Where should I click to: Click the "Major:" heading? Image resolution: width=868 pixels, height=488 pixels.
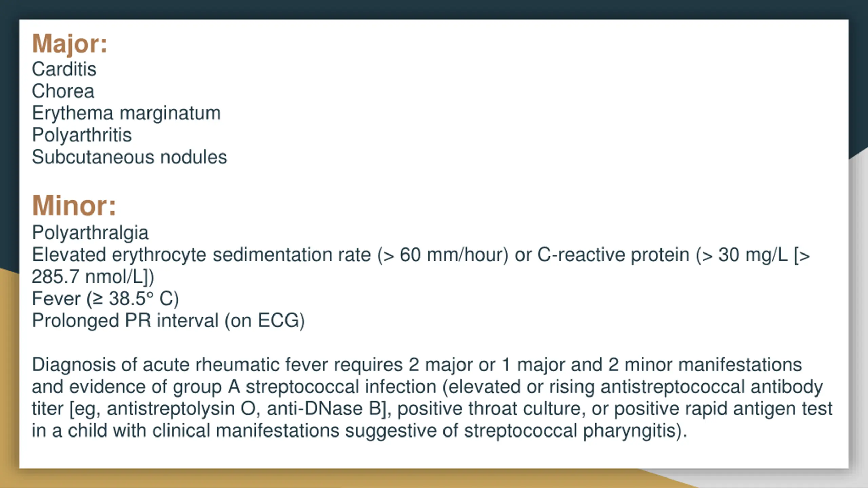click(70, 44)
